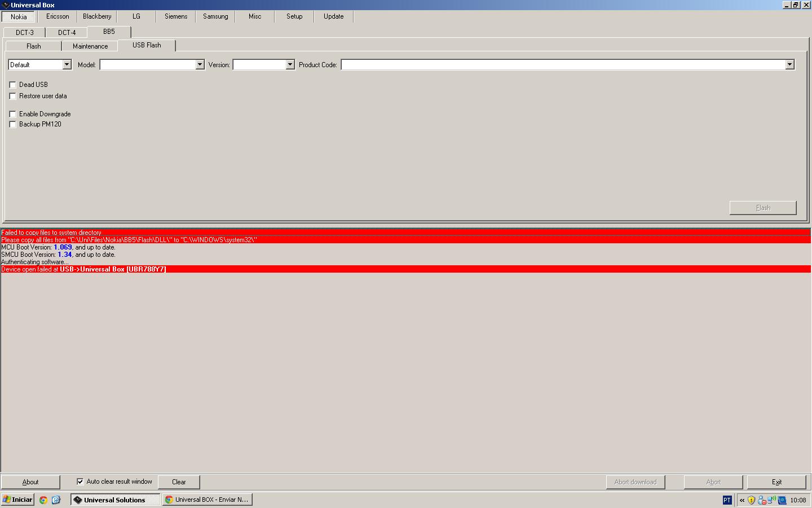Switch to the Maintenance sub-tab

[x=90, y=46]
